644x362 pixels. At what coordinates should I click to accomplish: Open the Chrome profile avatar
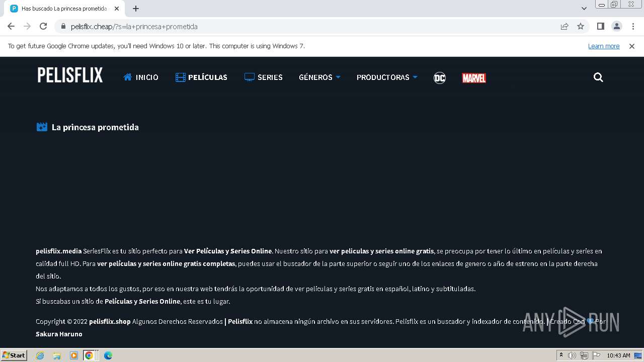click(617, 27)
